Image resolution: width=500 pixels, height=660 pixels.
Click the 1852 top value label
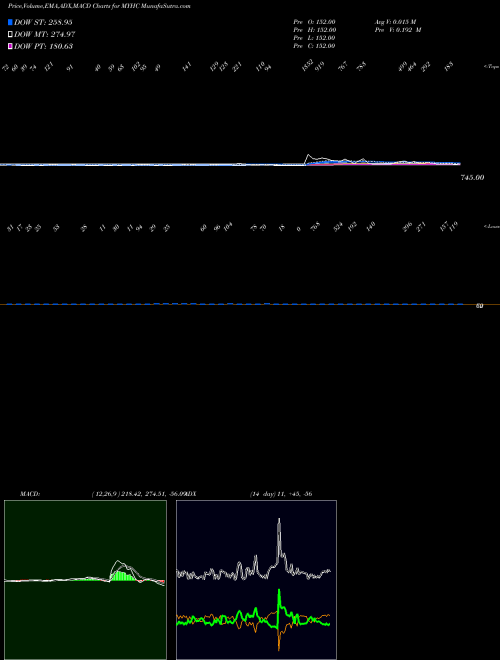coord(308,65)
